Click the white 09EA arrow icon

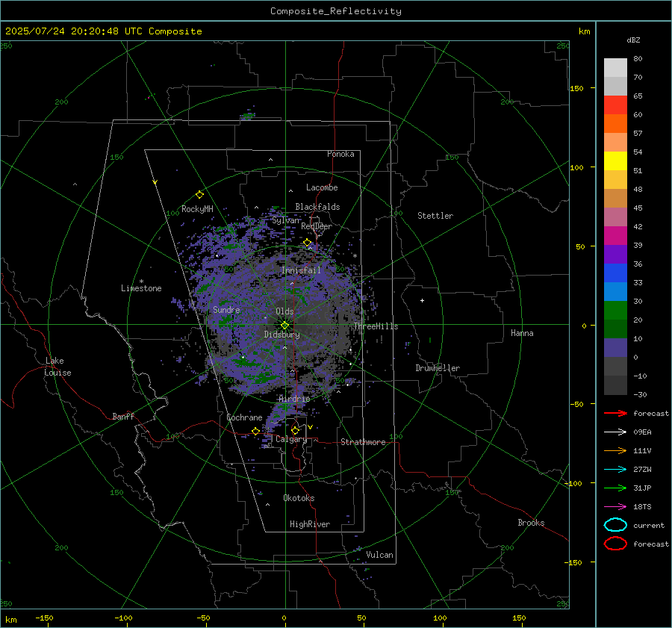[x=615, y=432]
